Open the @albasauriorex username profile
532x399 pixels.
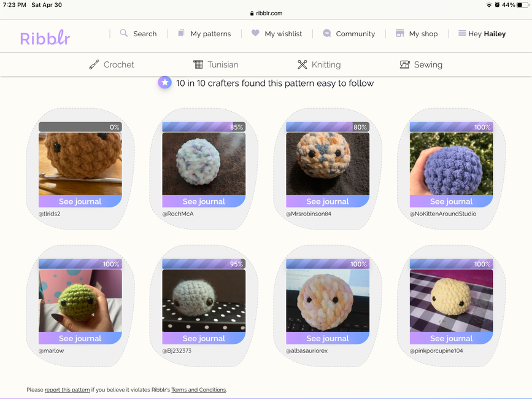click(307, 351)
